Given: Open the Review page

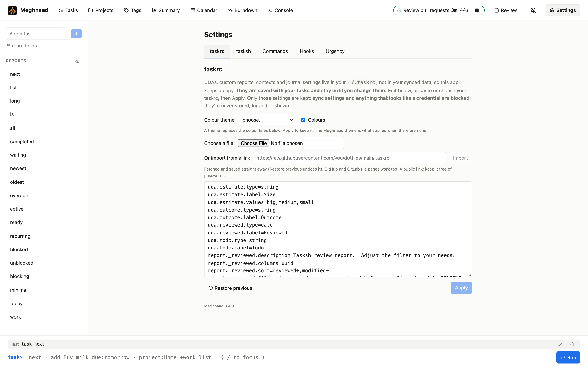Looking at the screenshot, I should [x=505, y=10].
